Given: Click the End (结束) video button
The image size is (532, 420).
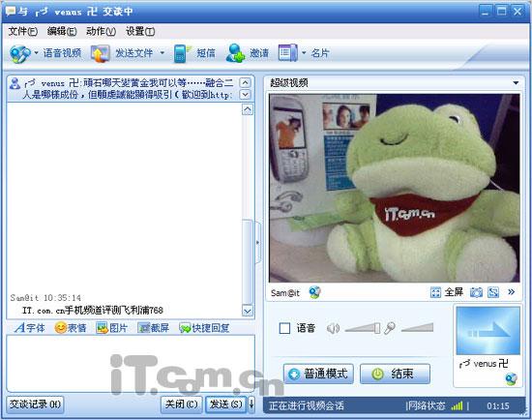Looking at the screenshot, I should (x=395, y=374).
